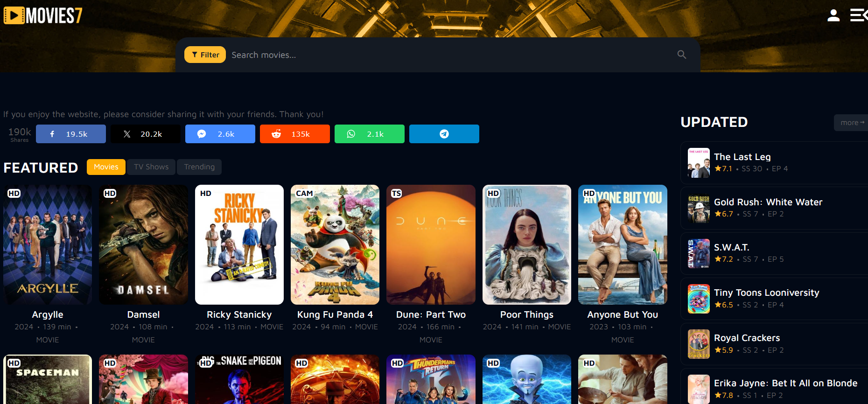Share on X (20.2k)
The height and width of the screenshot is (404, 868).
point(146,134)
